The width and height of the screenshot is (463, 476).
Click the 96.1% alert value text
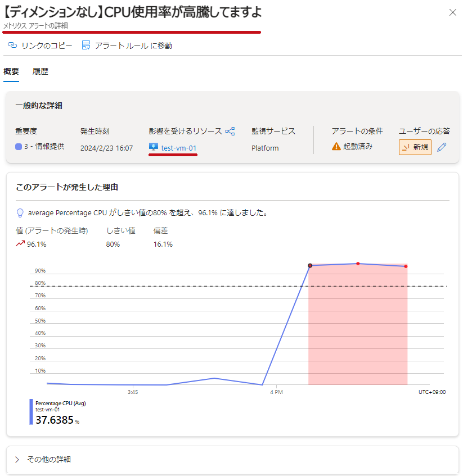tap(37, 244)
